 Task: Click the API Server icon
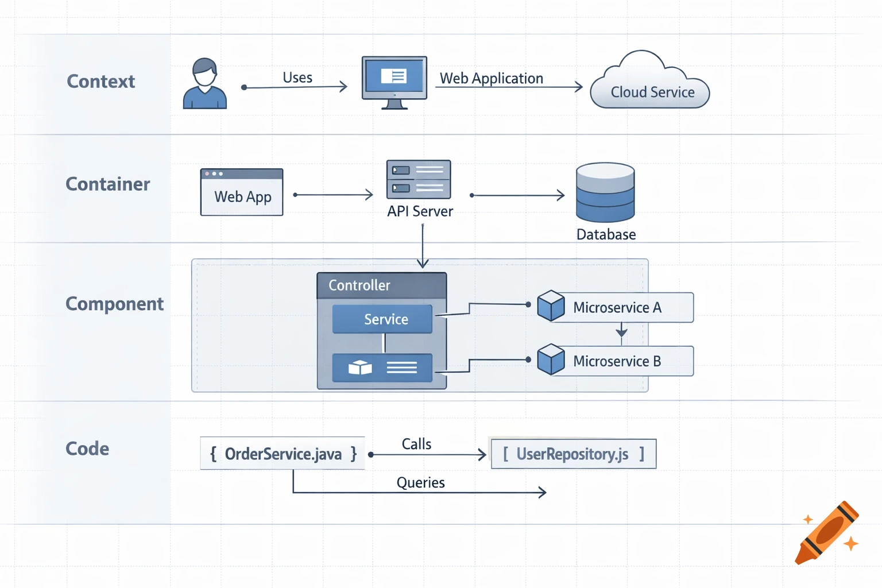(x=419, y=179)
